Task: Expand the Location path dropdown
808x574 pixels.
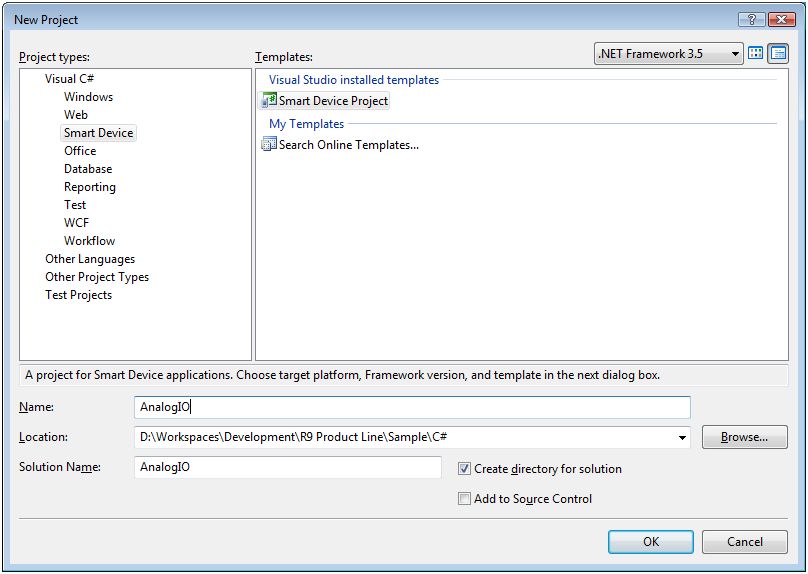Action: tap(682, 438)
